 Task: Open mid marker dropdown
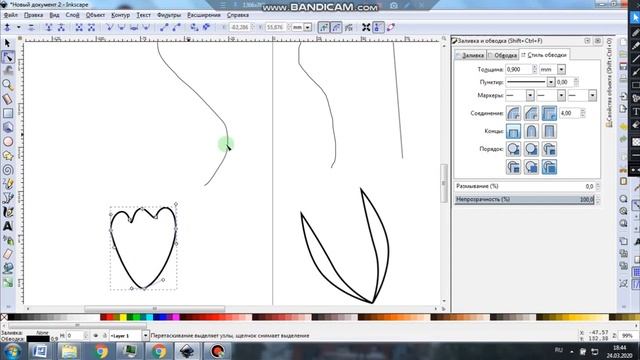561,96
